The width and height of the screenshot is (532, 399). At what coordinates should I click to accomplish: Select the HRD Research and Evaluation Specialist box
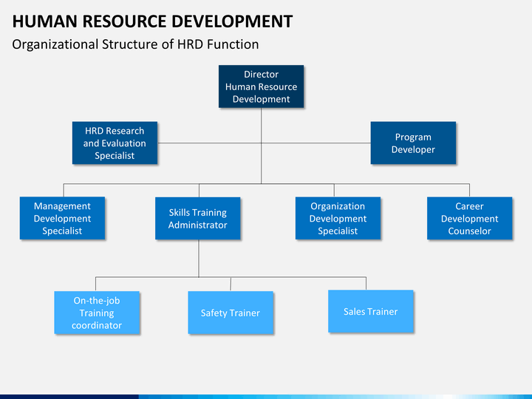115,143
